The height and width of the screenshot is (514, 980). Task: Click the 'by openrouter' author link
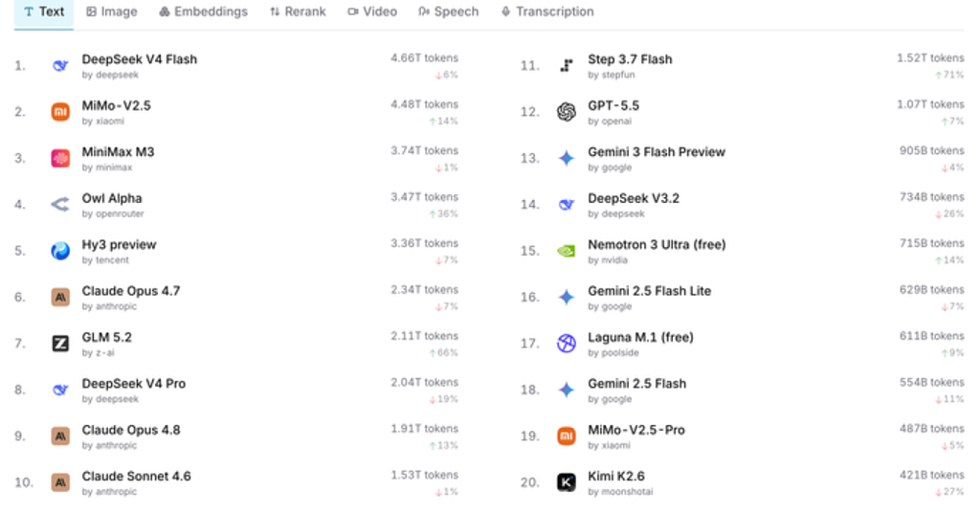[113, 213]
